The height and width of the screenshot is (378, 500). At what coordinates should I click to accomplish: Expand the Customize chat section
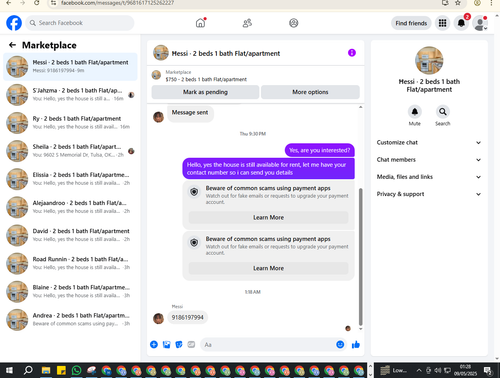click(429, 142)
